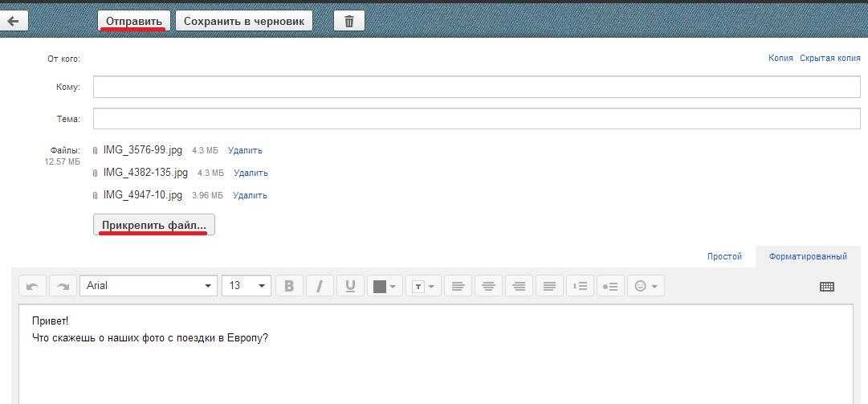Toggle underline formatting
This screenshot has height=404, width=868.
pyautogui.click(x=350, y=286)
